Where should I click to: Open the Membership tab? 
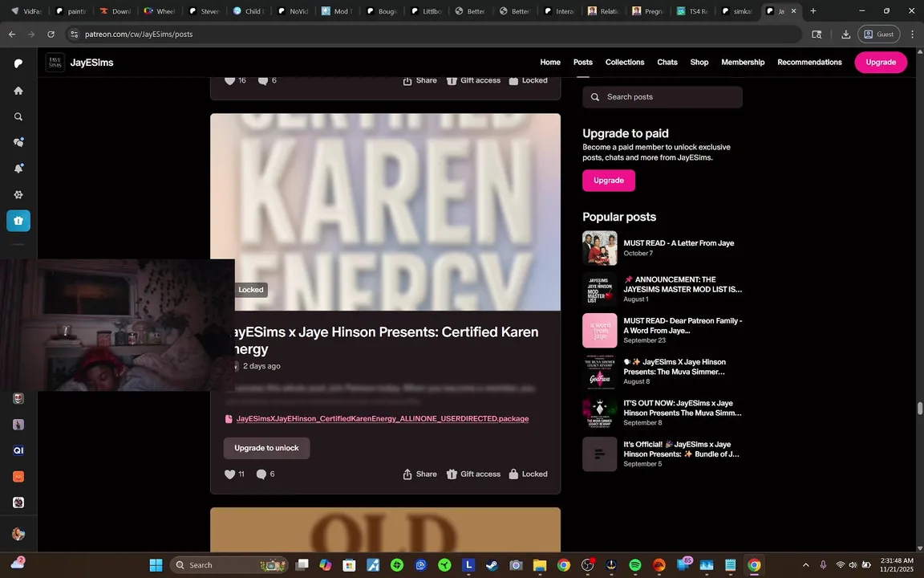[743, 62]
